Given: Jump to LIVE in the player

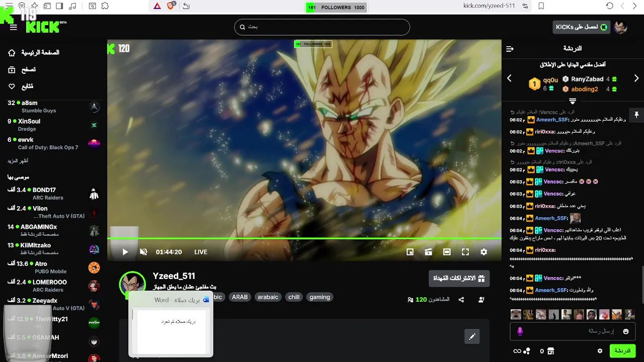Looking at the screenshot, I should click(201, 252).
